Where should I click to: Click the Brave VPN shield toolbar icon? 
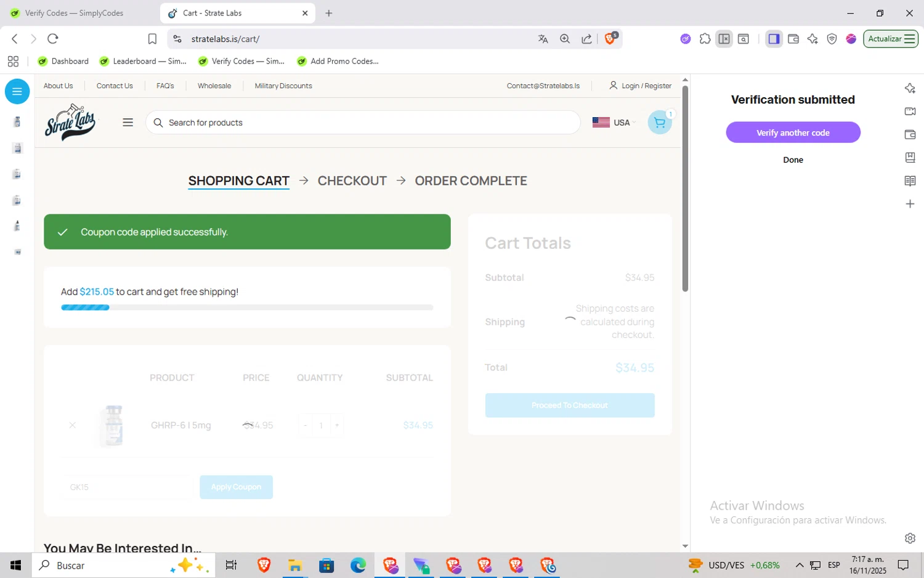coord(832,39)
